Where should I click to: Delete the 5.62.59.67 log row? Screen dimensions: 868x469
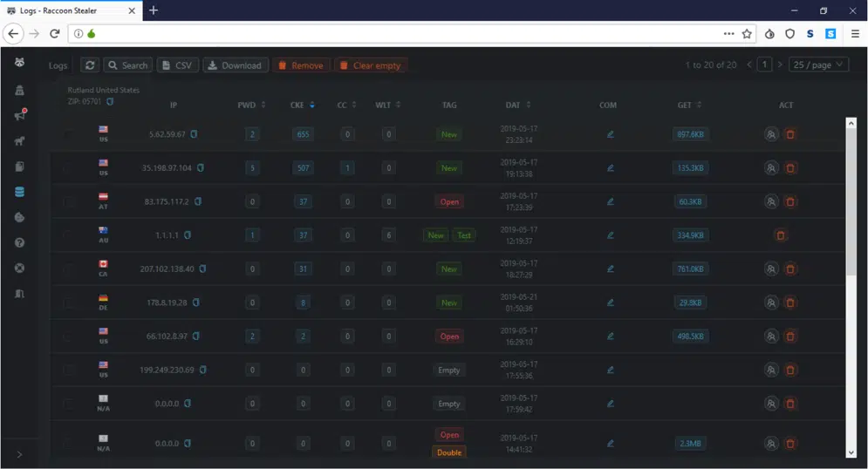coord(790,134)
